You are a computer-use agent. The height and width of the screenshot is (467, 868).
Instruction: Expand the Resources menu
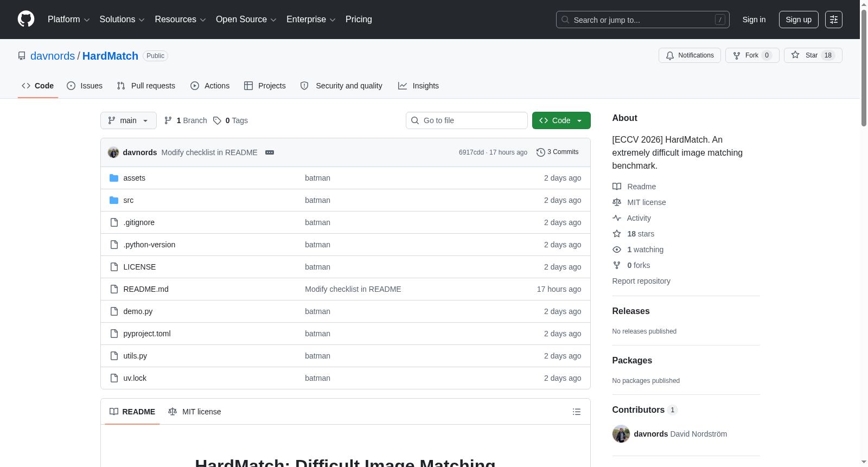(181, 20)
